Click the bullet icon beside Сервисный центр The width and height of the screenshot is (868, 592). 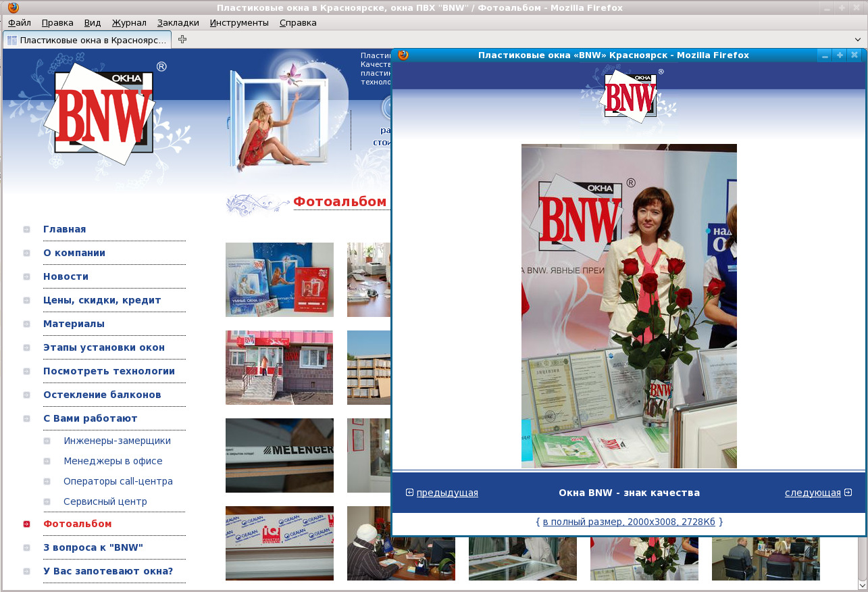47,502
